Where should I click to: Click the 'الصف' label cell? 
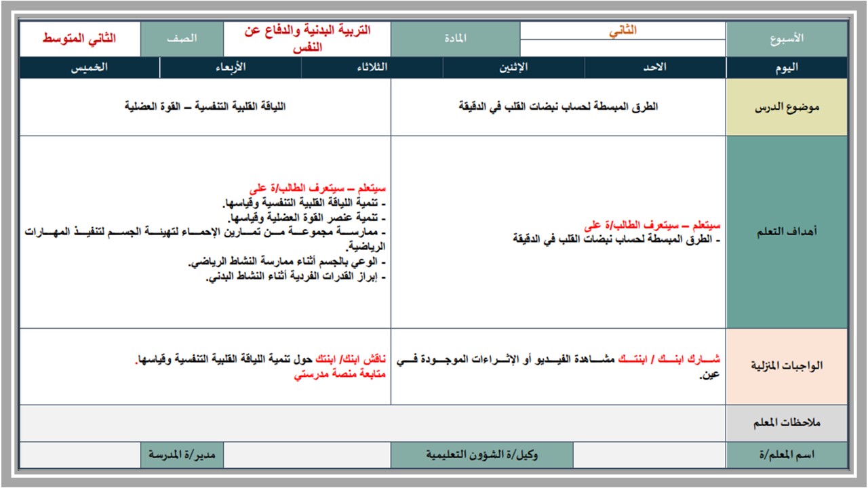point(182,39)
